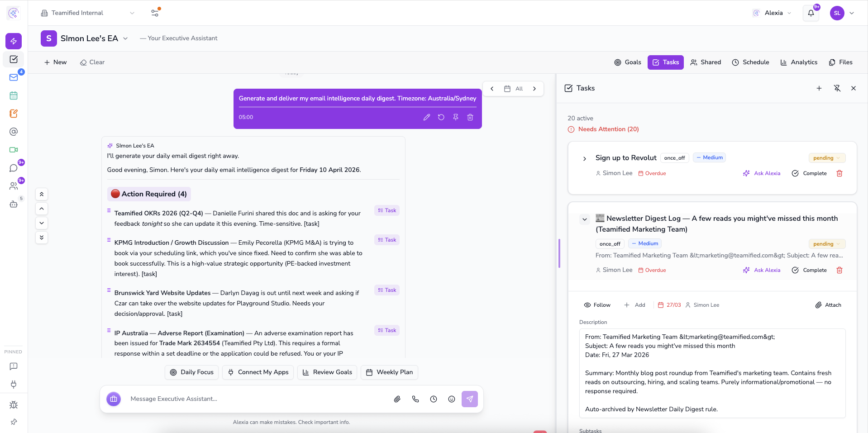Mark the Sign up to Revolut task Complete
The image size is (868, 433).
coord(810,173)
